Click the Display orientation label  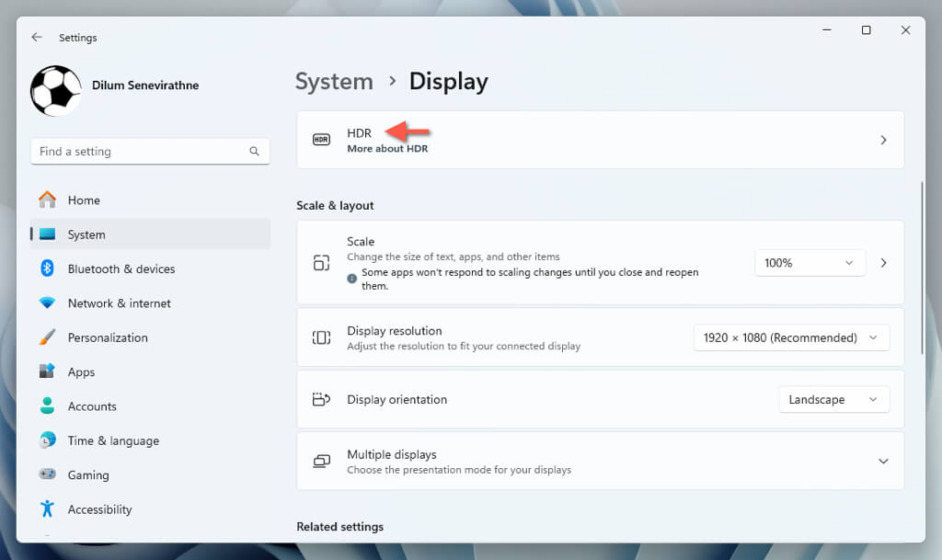click(397, 399)
